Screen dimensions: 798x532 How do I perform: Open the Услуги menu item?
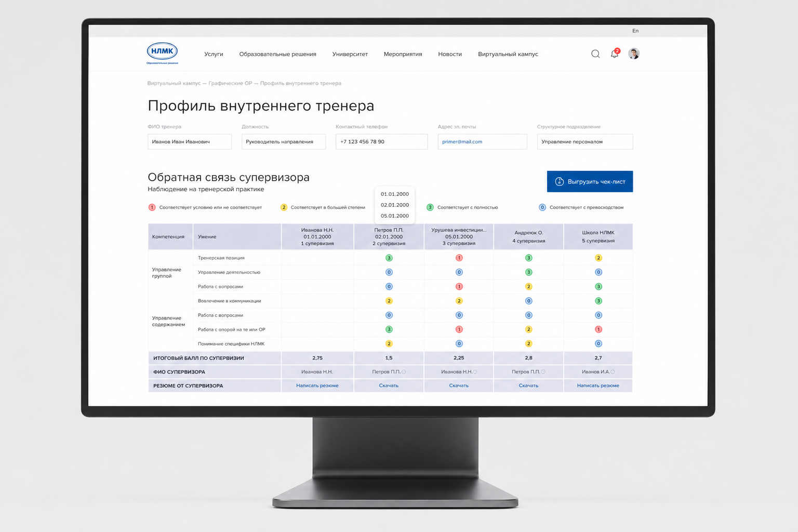point(214,54)
